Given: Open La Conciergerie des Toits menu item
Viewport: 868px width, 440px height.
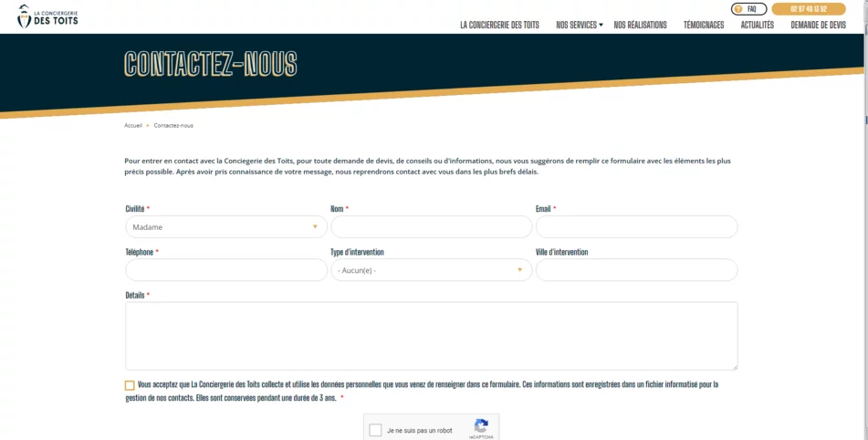Looking at the screenshot, I should tap(499, 26).
